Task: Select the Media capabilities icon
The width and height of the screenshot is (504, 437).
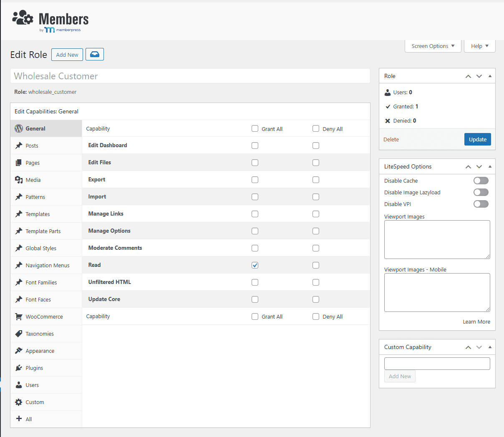Action: pyautogui.click(x=19, y=180)
